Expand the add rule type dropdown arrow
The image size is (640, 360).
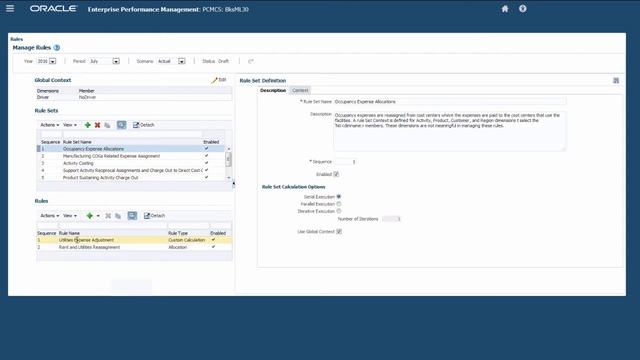[98, 216]
